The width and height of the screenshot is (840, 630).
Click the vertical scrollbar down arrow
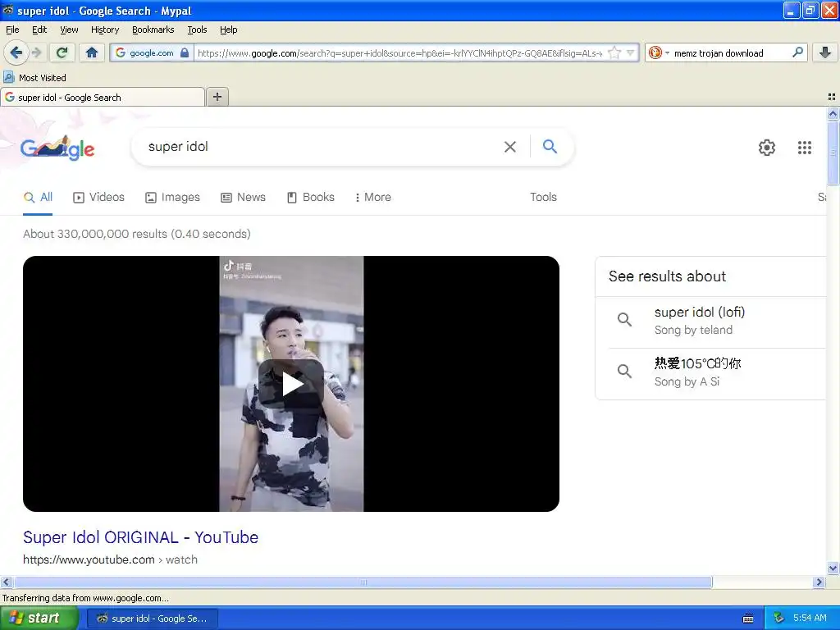pos(833,568)
